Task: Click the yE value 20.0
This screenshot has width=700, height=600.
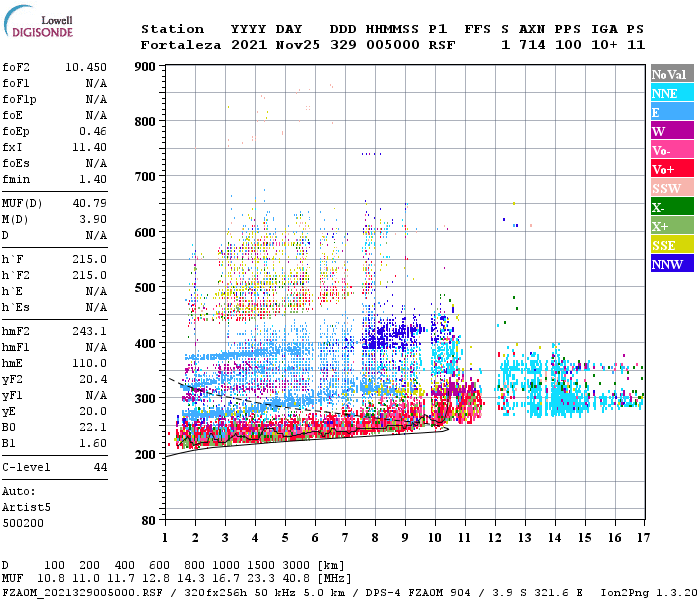Action: (x=93, y=412)
